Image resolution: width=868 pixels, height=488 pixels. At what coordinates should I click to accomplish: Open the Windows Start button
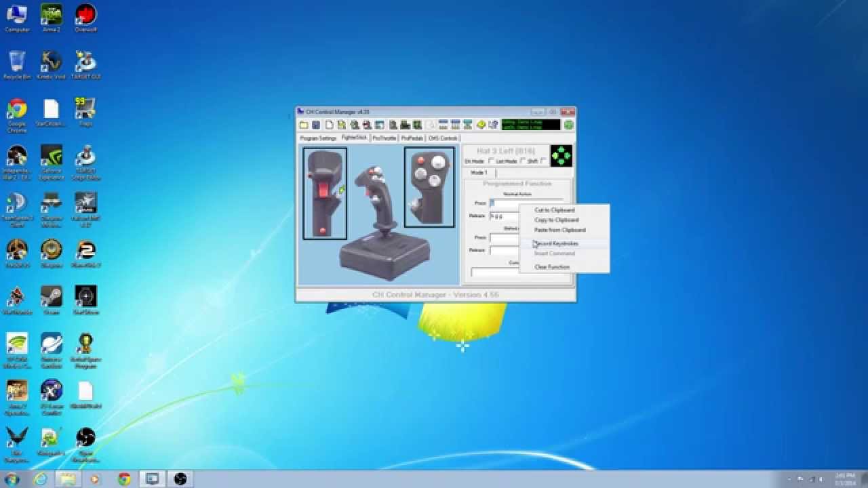tap(12, 479)
